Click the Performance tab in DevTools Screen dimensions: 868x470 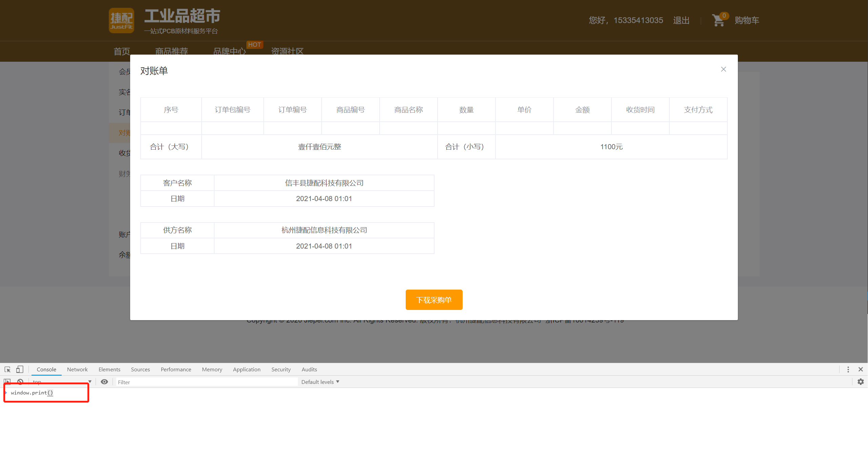point(175,370)
